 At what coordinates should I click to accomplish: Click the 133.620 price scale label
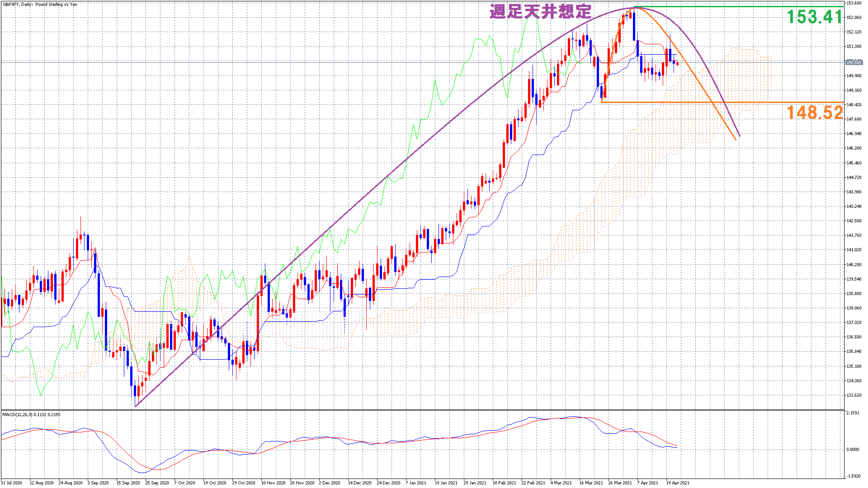[x=854, y=395]
